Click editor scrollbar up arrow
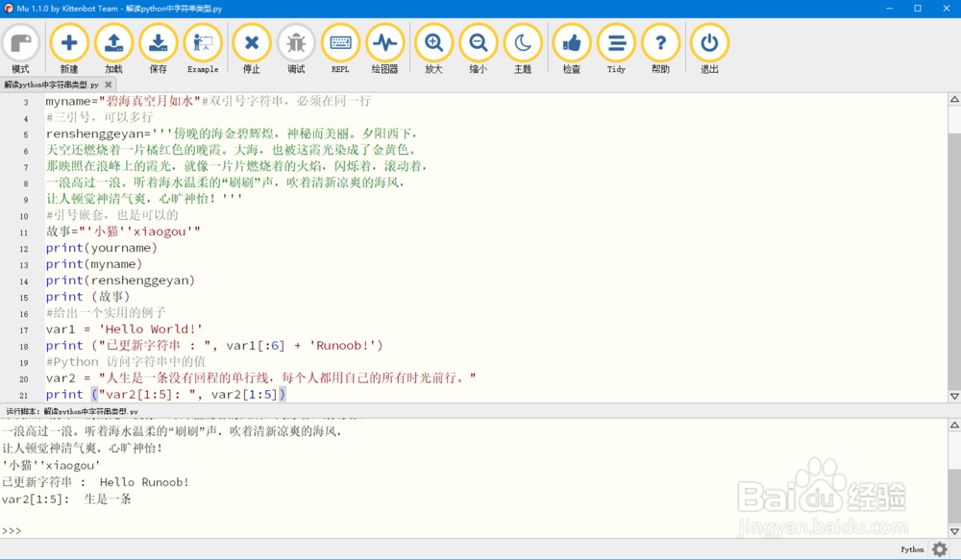The height and width of the screenshot is (560, 961). [x=954, y=99]
